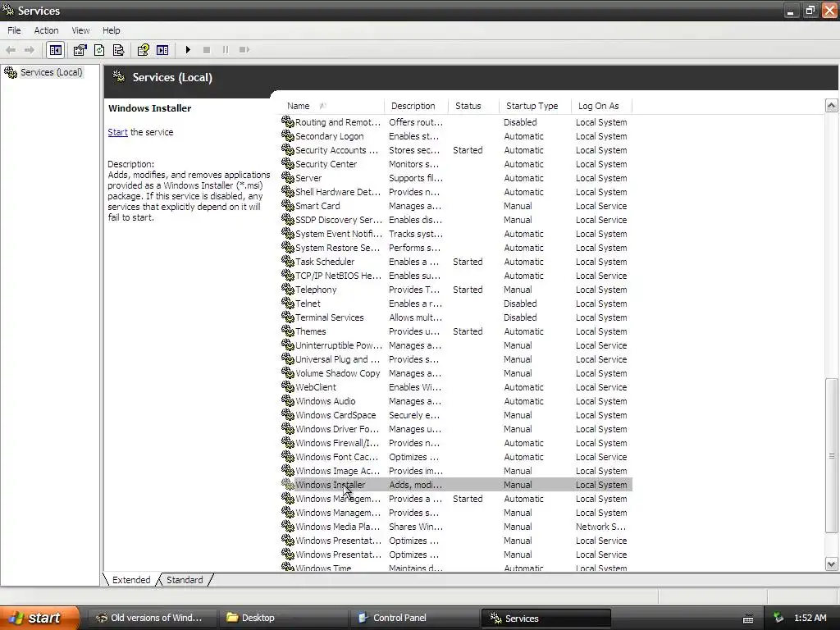Select the Windows Driver Foundation row
The height and width of the screenshot is (630, 840).
point(456,428)
